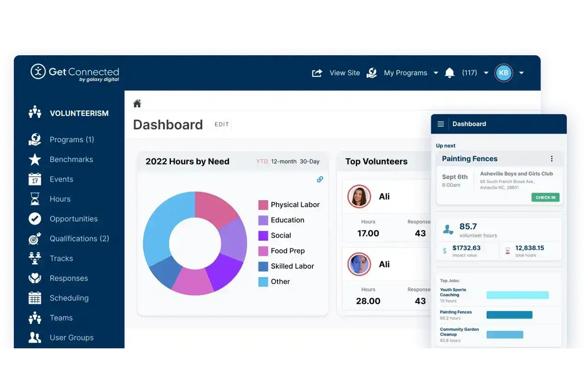Image resolution: width=588 pixels, height=392 pixels.
Task: Click the Get Connected logo
Action: tap(75, 73)
